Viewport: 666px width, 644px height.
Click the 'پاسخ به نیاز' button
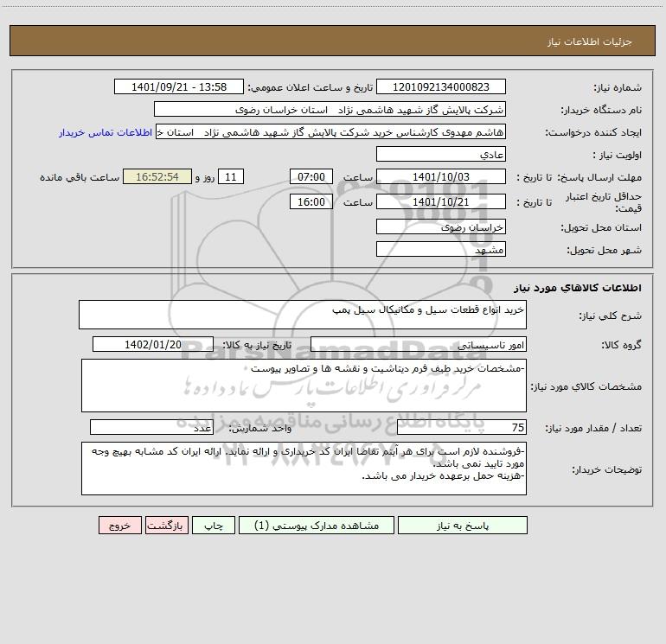[x=463, y=526]
